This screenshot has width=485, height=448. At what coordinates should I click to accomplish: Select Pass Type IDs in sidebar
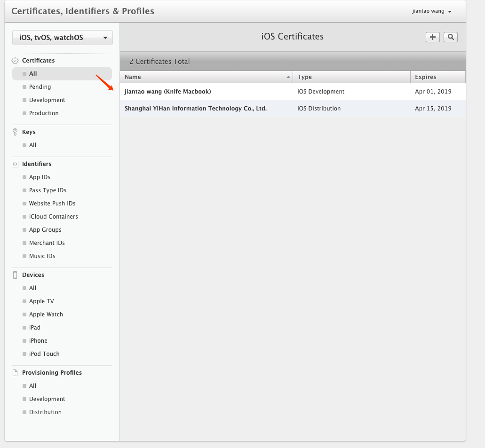point(48,190)
